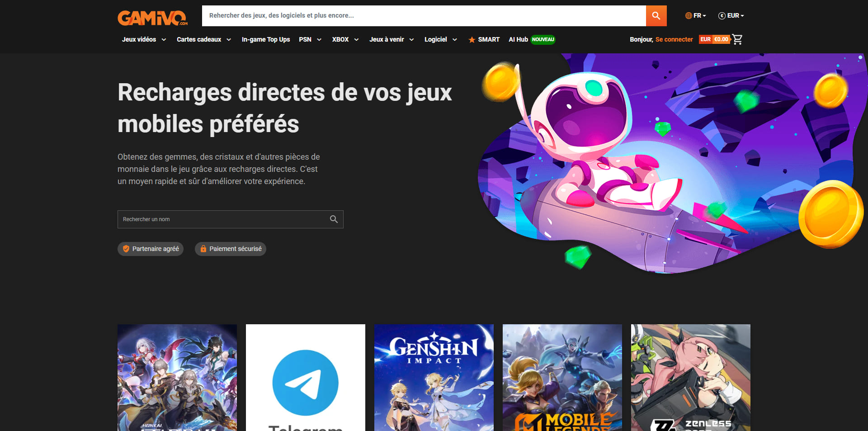Image resolution: width=868 pixels, height=431 pixels.
Task: Open In-game Top Ups menu item
Action: (266, 39)
